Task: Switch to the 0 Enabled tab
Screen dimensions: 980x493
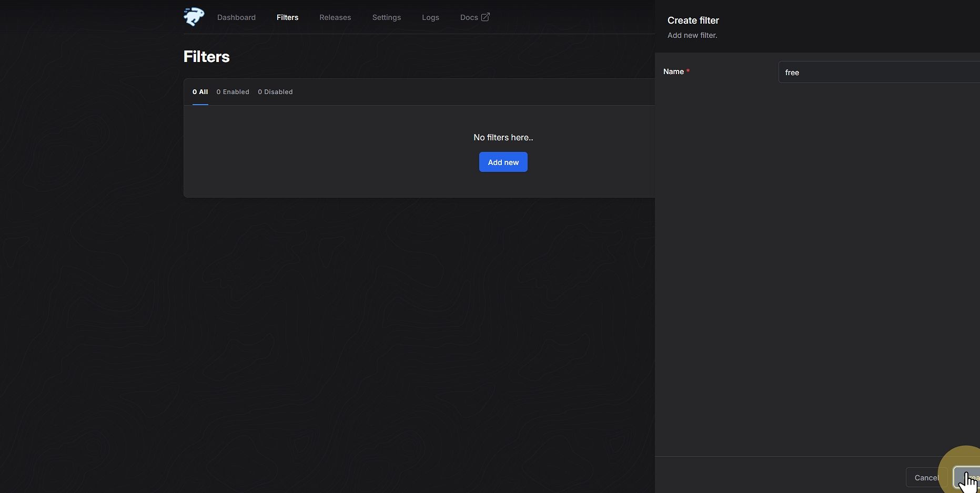Action: pos(233,92)
